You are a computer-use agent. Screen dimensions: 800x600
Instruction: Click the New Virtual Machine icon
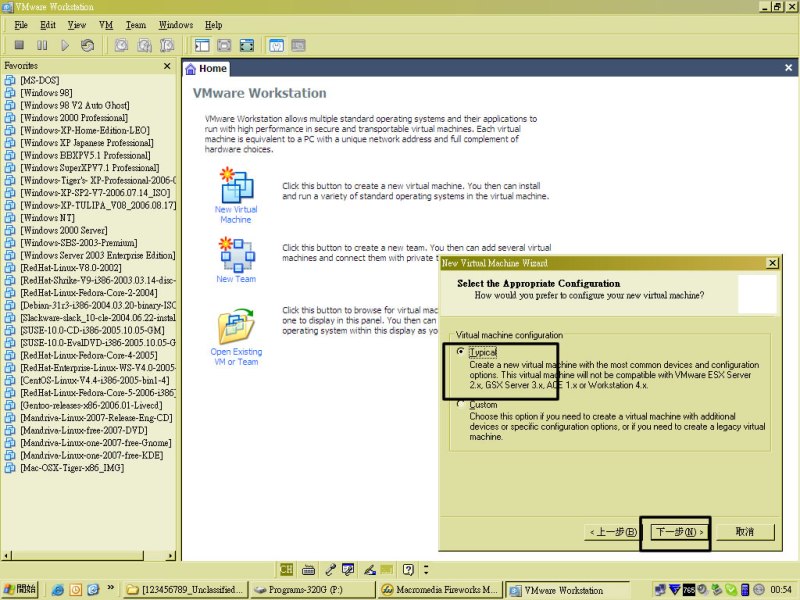236,185
